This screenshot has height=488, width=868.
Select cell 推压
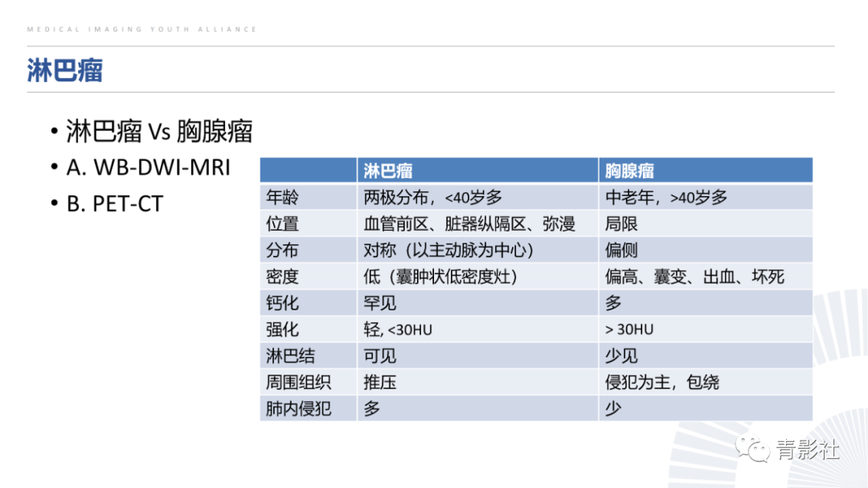tap(477, 382)
